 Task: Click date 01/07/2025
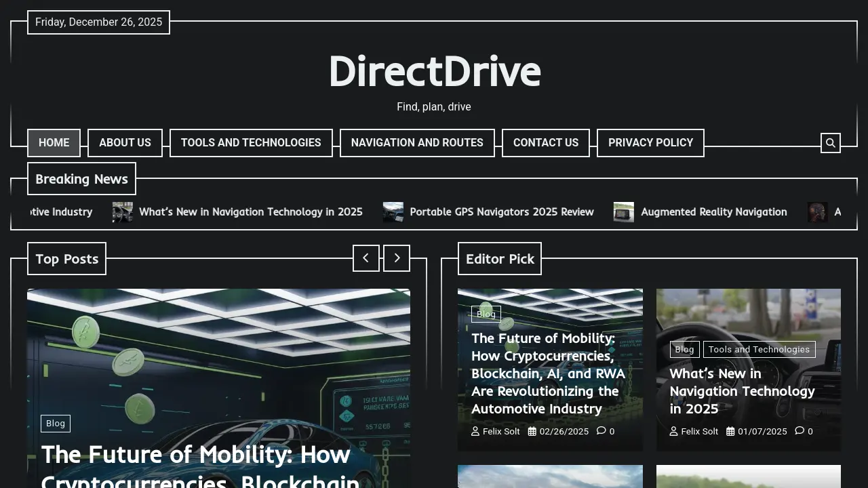[762, 431]
